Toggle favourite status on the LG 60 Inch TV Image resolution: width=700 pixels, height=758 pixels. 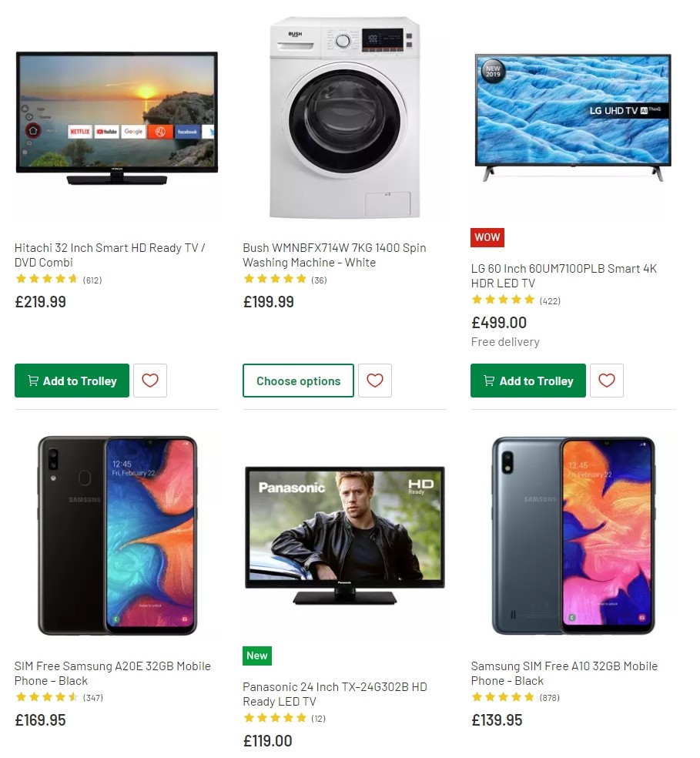[x=607, y=380]
